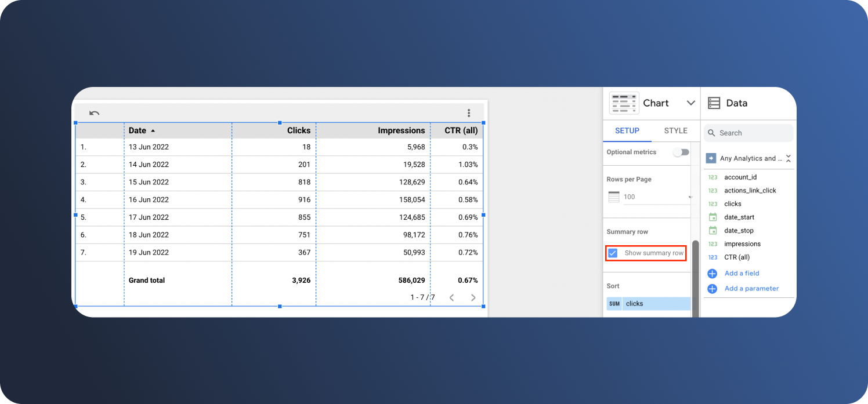Click the Data panel icon next to Data label
The width and height of the screenshot is (868, 404).
point(715,103)
